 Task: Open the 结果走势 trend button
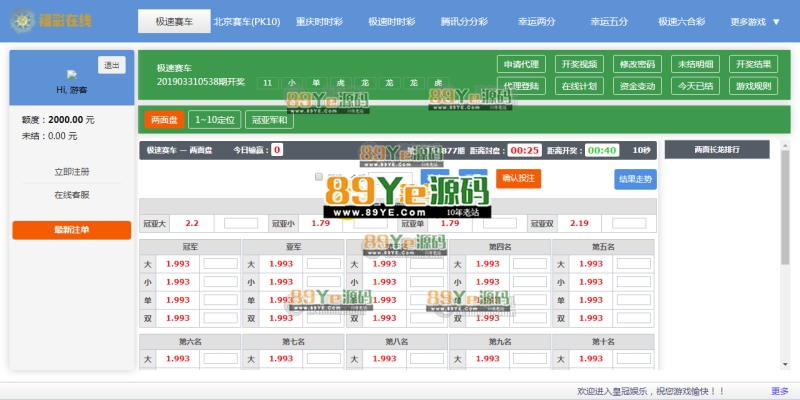click(x=635, y=179)
